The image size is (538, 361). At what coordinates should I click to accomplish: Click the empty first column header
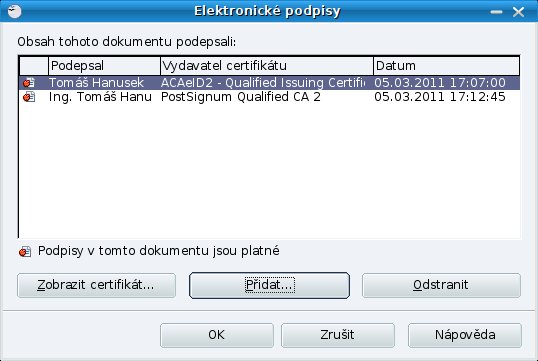coord(34,66)
